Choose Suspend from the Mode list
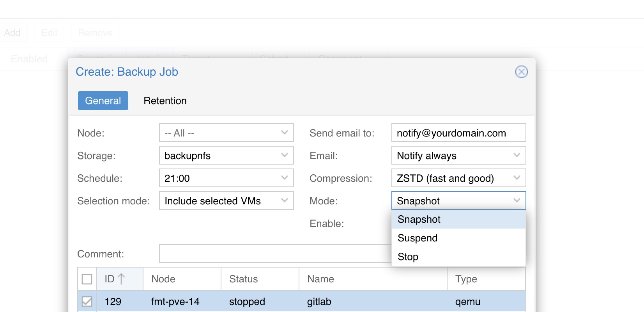The image size is (644, 312). [418, 238]
